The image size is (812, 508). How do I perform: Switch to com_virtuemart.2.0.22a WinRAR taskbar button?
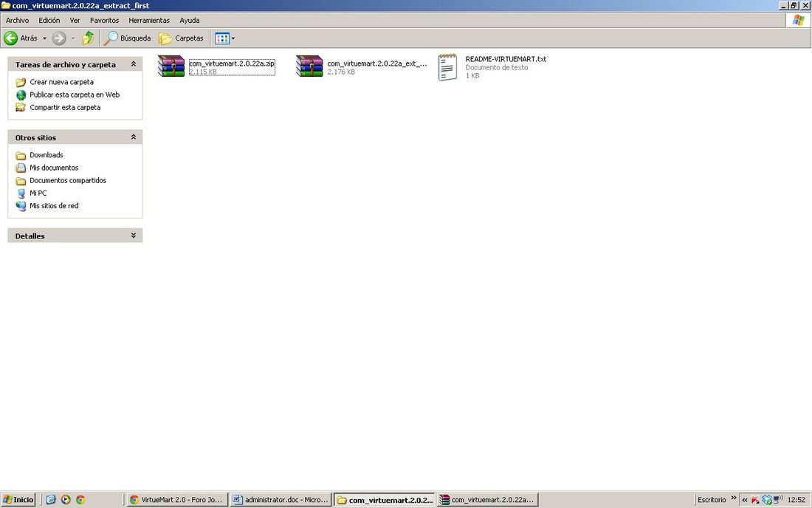[x=487, y=500]
